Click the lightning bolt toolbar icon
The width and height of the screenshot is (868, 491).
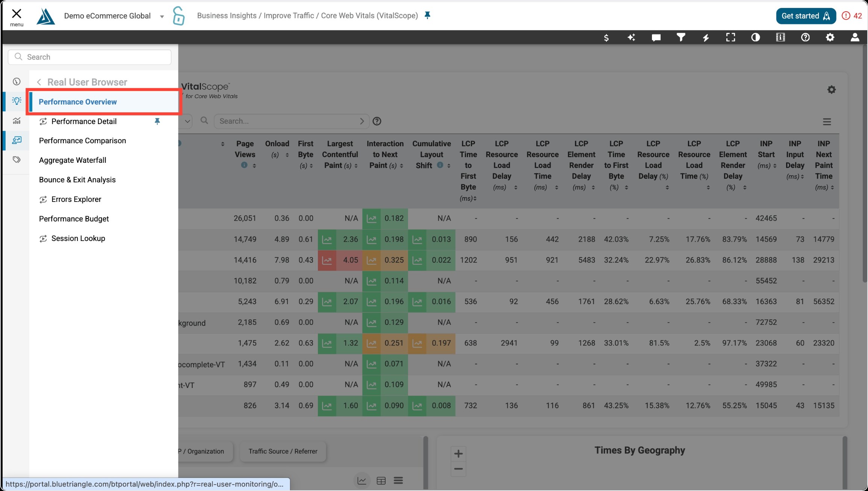pos(706,38)
